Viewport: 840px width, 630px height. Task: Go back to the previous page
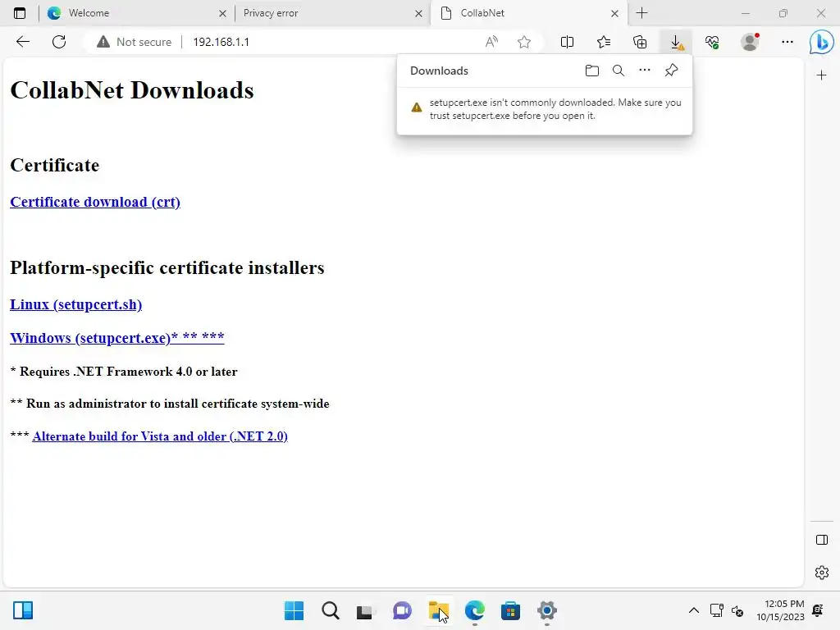22,42
